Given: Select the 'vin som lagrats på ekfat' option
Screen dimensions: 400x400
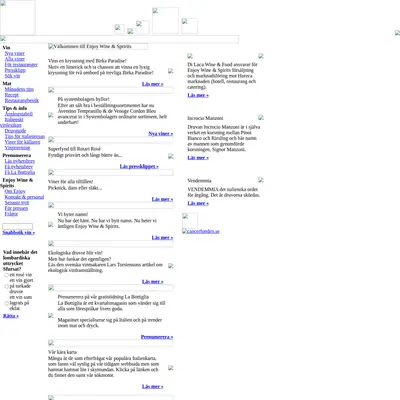Looking at the screenshot, I should 6,303.
